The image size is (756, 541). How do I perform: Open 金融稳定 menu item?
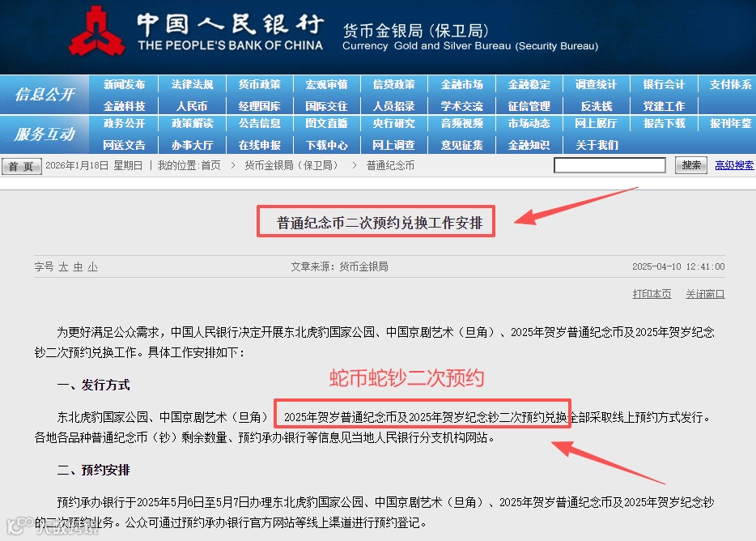pos(529,84)
